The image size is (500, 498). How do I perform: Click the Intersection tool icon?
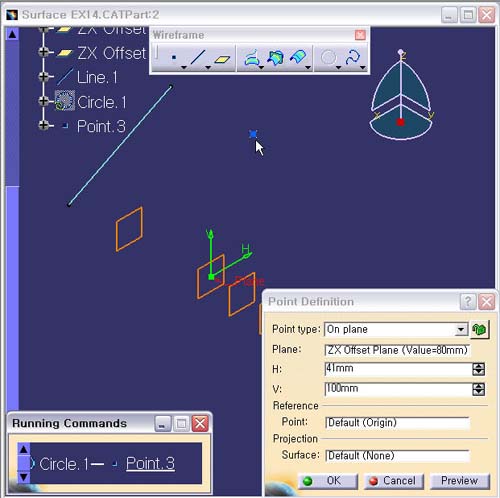pos(275,58)
